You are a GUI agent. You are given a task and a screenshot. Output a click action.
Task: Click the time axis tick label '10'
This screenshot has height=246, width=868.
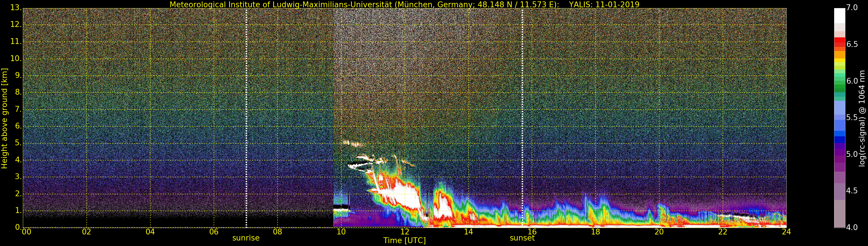point(341,232)
